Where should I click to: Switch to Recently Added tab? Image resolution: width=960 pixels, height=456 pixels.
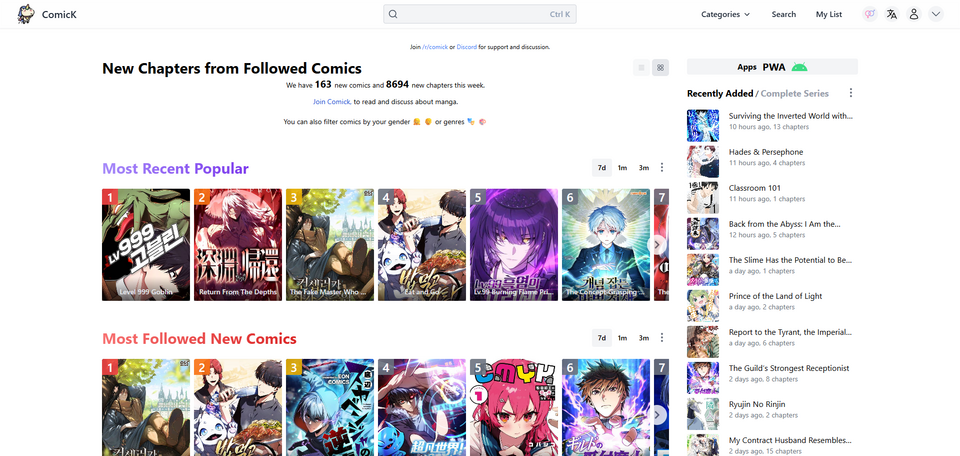point(720,94)
